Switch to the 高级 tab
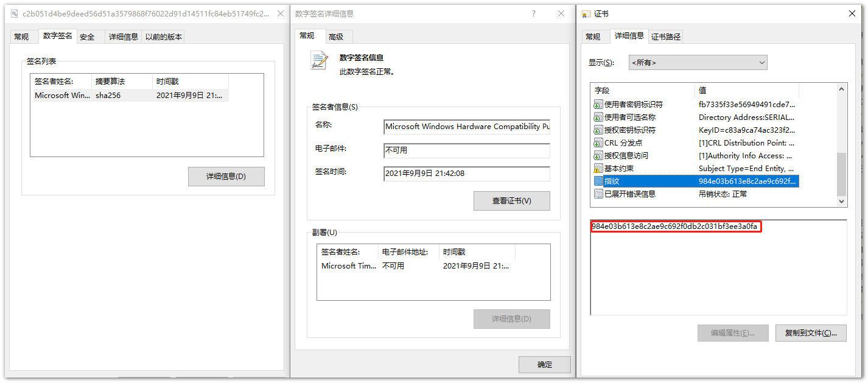This screenshot has height=383, width=868. [x=336, y=37]
